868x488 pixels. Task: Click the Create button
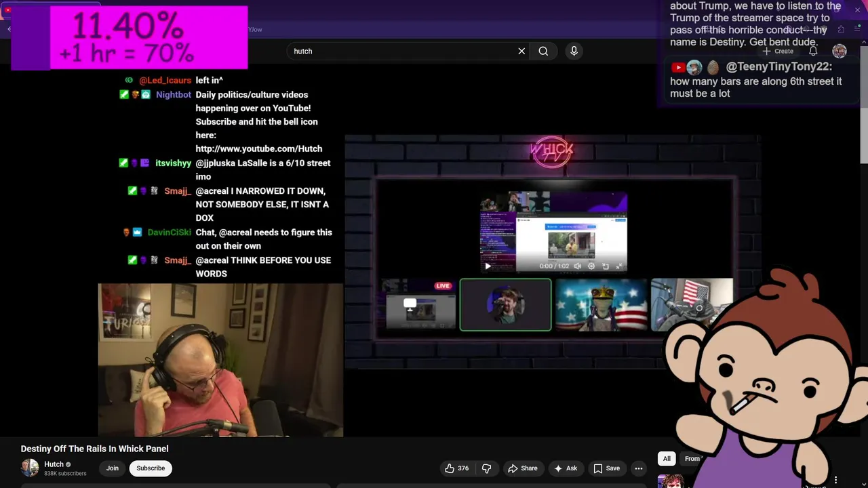click(778, 51)
